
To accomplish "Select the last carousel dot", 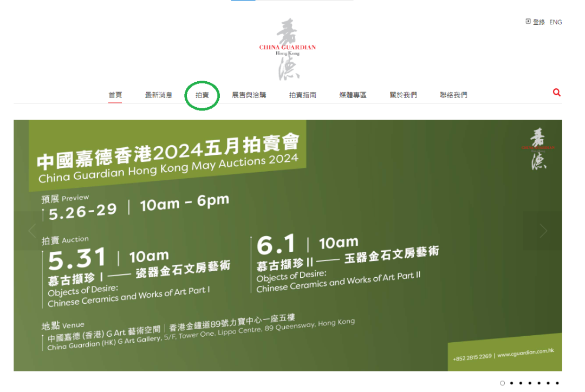I will tap(557, 383).
